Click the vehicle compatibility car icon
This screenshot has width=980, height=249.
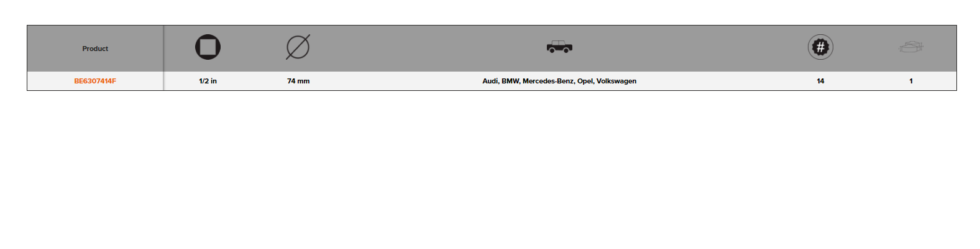[559, 47]
